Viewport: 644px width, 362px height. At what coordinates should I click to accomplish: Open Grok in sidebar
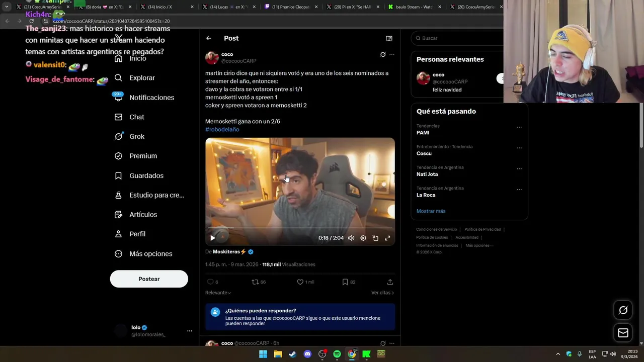pyautogui.click(x=130, y=136)
